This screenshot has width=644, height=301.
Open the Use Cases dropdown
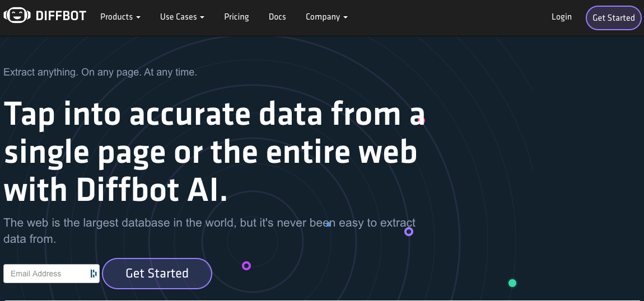click(182, 17)
